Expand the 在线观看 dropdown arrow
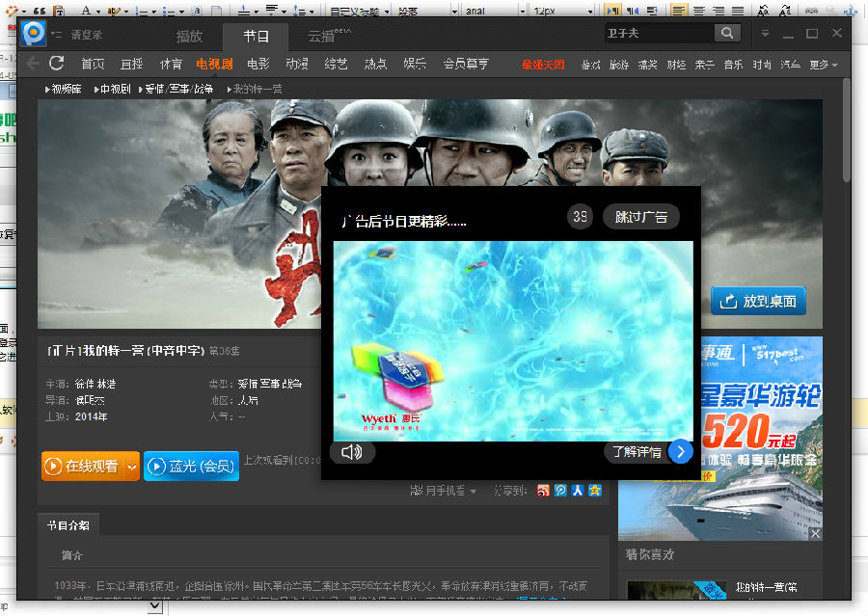Image resolution: width=868 pixels, height=616 pixels. click(132, 467)
